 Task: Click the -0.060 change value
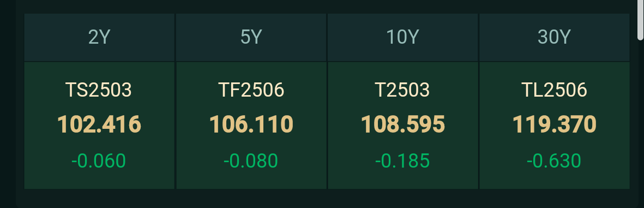pyautogui.click(x=99, y=161)
